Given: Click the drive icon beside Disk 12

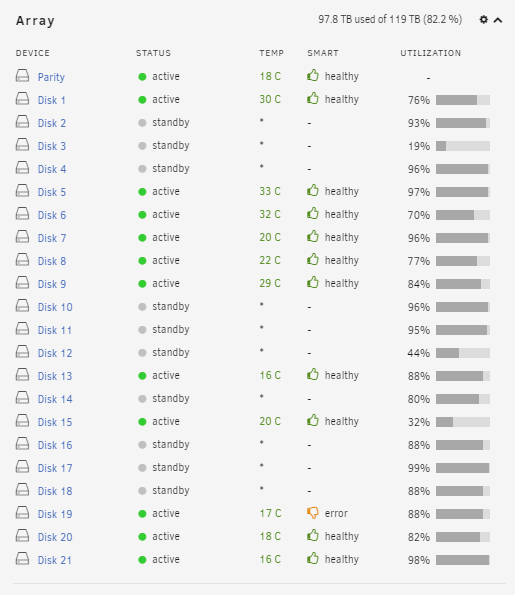Looking at the screenshot, I should pos(22,352).
